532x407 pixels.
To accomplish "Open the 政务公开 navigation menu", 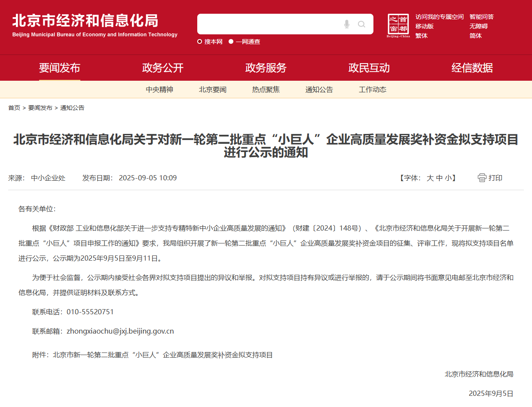I will 162,67.
